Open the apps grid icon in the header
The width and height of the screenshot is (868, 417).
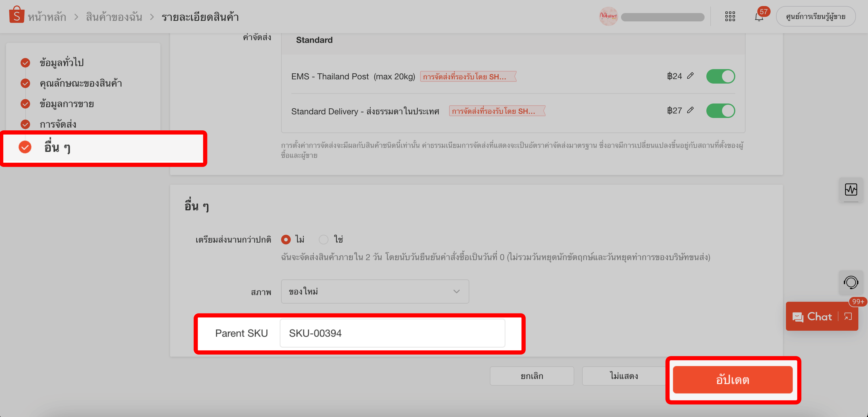730,16
